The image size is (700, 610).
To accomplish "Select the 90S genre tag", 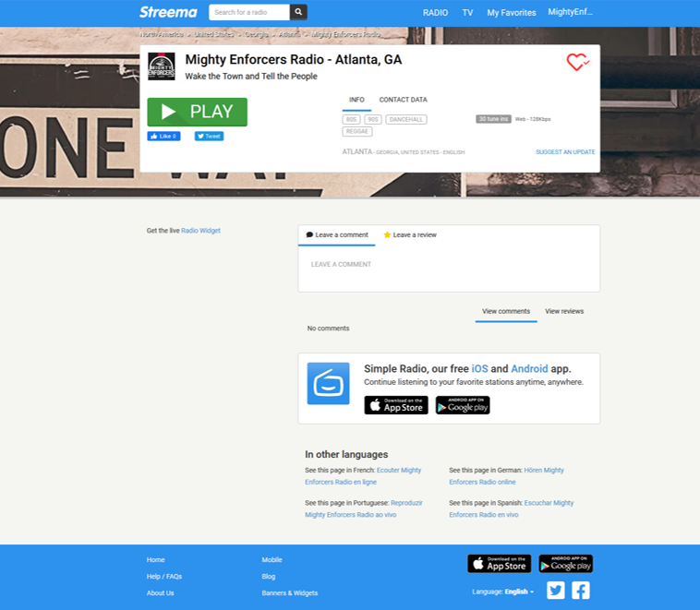I will click(373, 120).
